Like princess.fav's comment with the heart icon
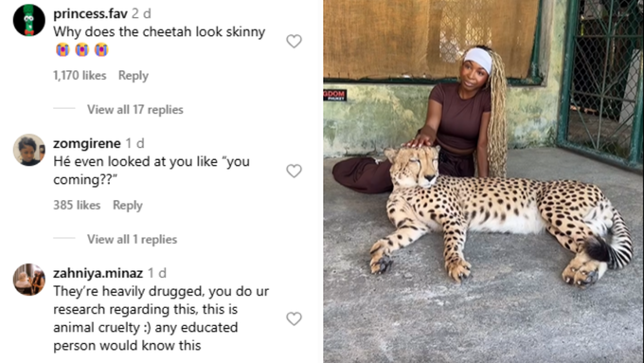This screenshot has width=644, height=363. pyautogui.click(x=294, y=41)
